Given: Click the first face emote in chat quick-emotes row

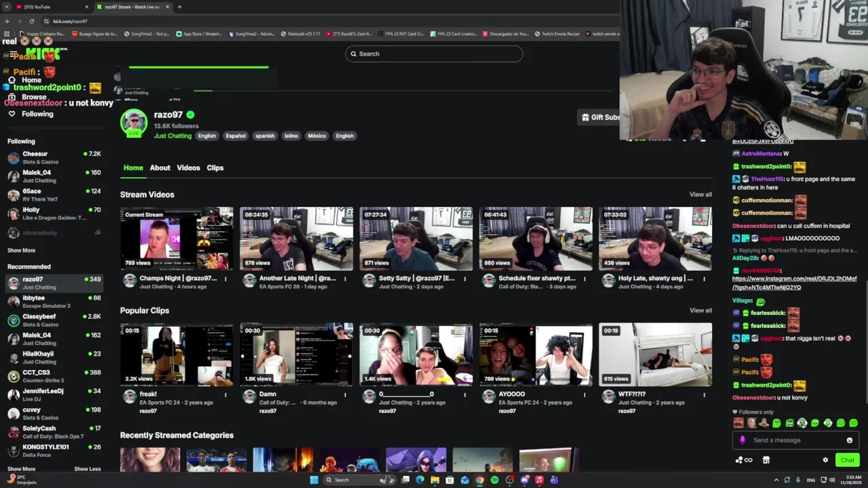Looking at the screenshot, I should (x=738, y=423).
